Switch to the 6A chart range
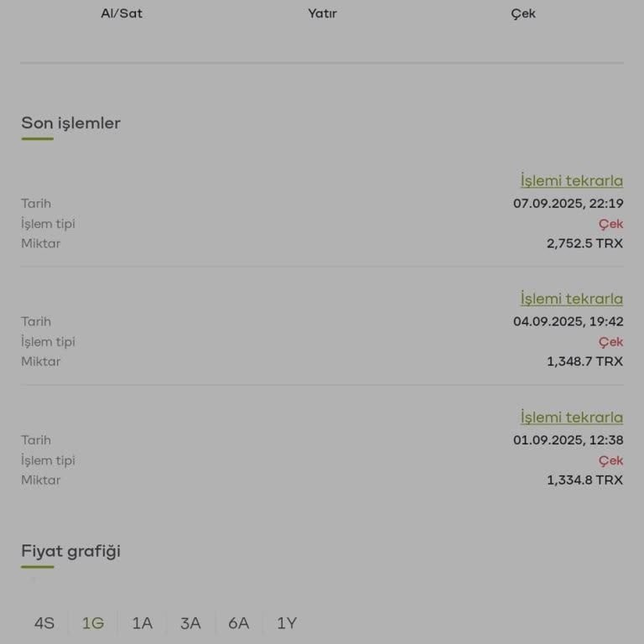Viewport: 644px width, 644px height. [x=239, y=623]
